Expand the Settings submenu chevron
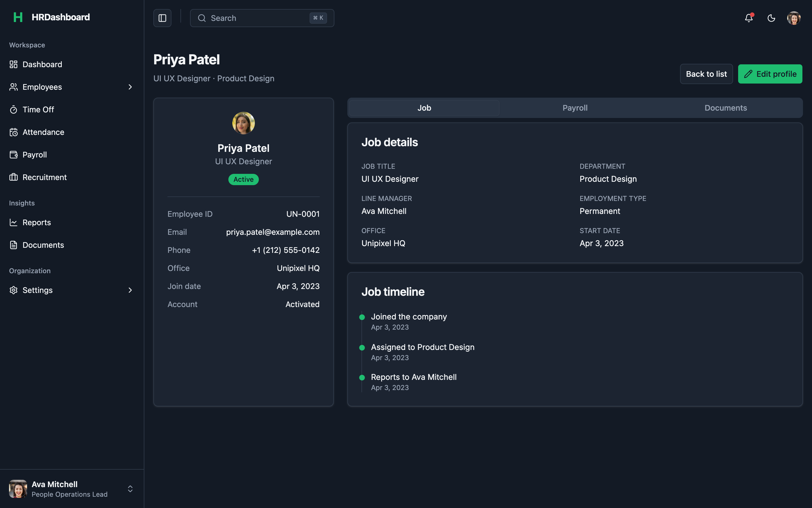 point(130,290)
